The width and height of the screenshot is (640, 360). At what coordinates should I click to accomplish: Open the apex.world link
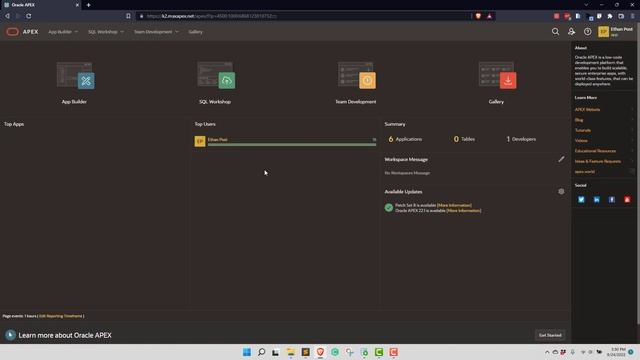(x=584, y=172)
